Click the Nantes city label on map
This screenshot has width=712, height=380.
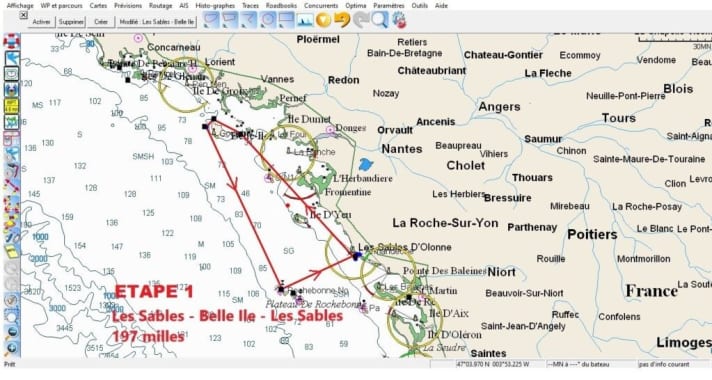coord(402,149)
